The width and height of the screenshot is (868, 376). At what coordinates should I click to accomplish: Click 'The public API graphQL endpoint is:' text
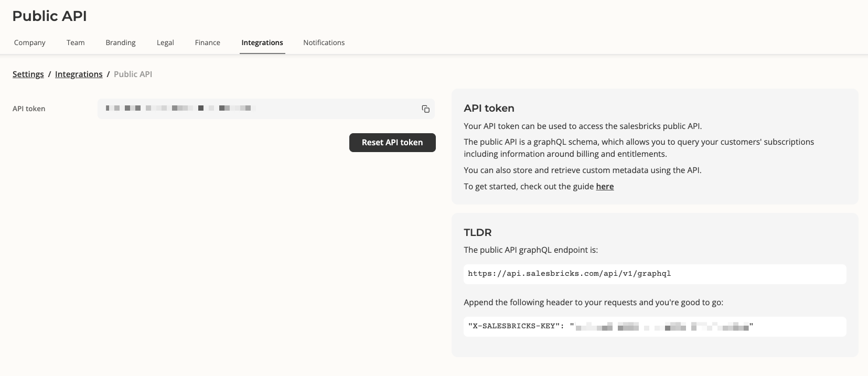[531, 250]
